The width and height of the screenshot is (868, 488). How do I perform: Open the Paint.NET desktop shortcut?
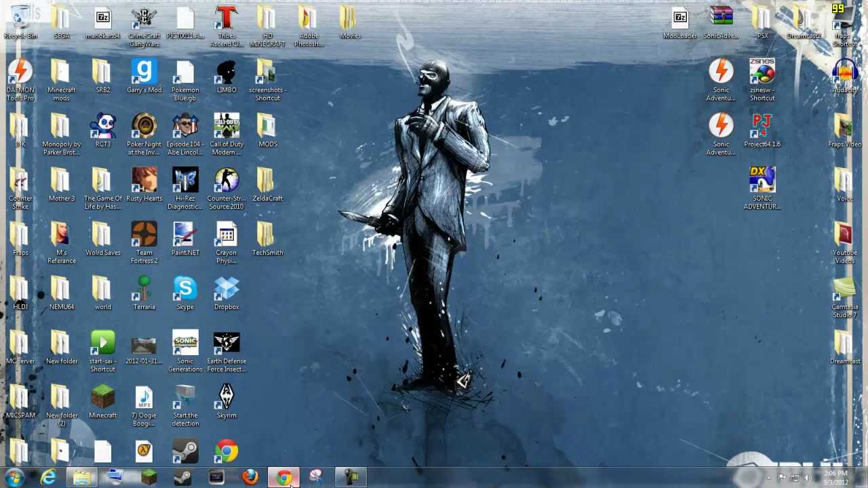pos(185,239)
